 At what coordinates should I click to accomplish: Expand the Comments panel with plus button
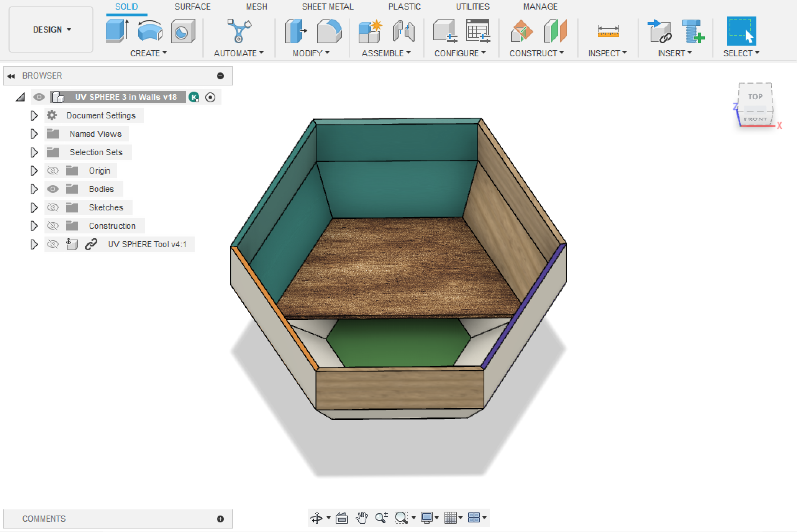pyautogui.click(x=220, y=519)
